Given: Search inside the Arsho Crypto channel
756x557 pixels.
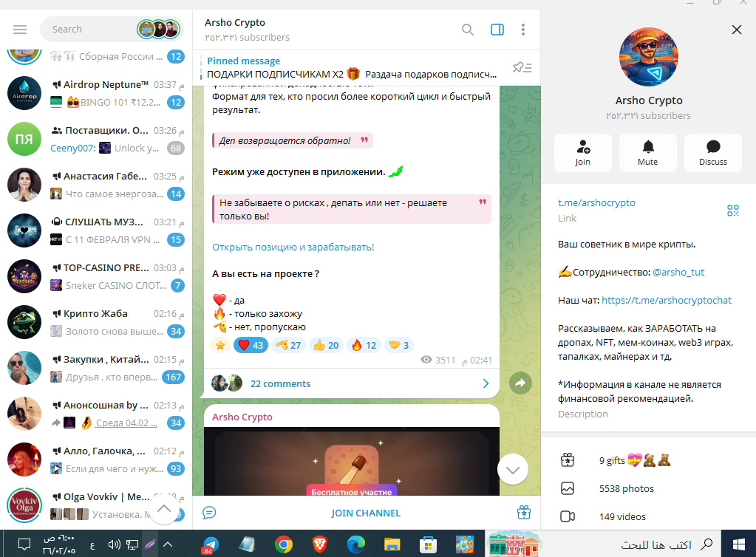Looking at the screenshot, I should pyautogui.click(x=467, y=30).
